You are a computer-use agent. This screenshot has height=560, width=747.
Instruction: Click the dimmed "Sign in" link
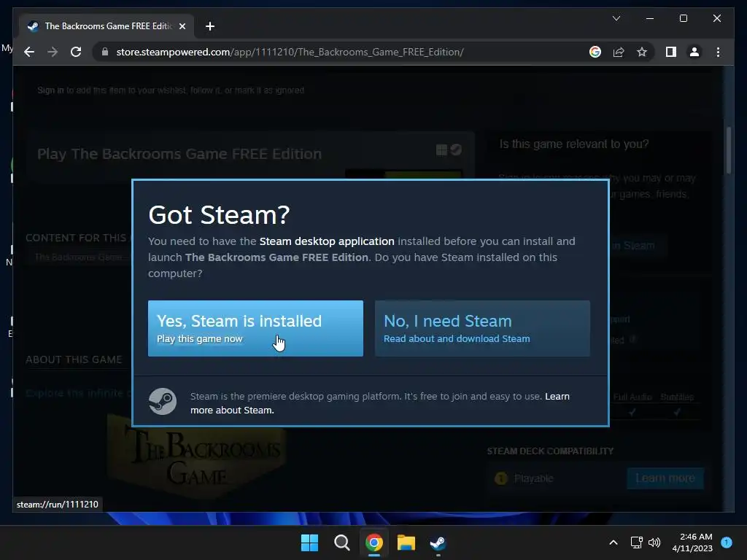(x=50, y=90)
